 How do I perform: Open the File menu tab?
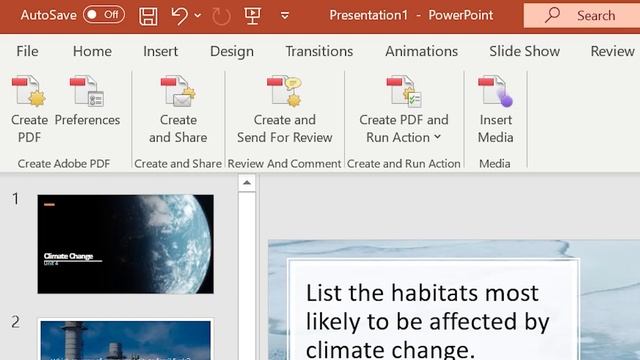(27, 51)
